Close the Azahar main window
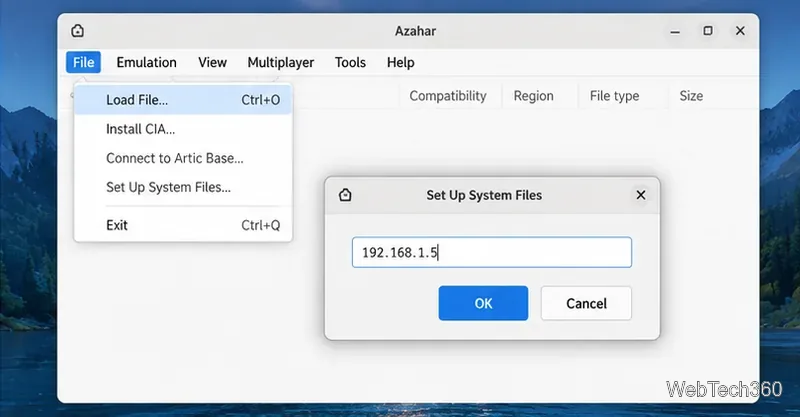800x417 pixels. (740, 31)
